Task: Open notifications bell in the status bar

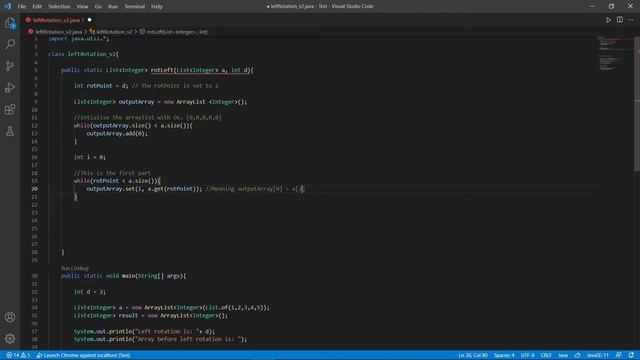Action: [631, 355]
